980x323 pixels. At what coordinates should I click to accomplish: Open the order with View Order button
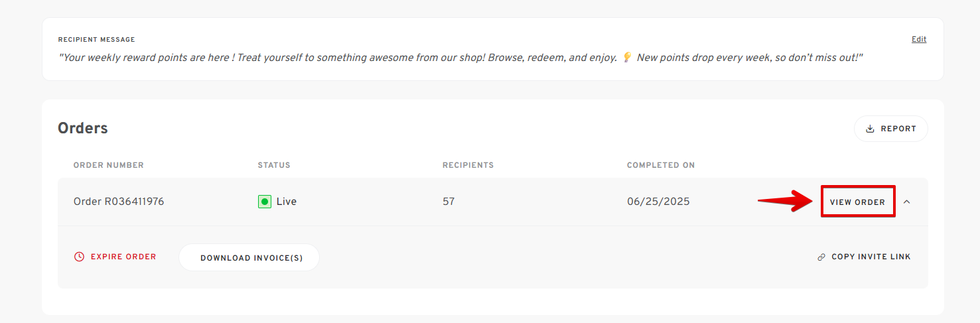[x=858, y=202]
